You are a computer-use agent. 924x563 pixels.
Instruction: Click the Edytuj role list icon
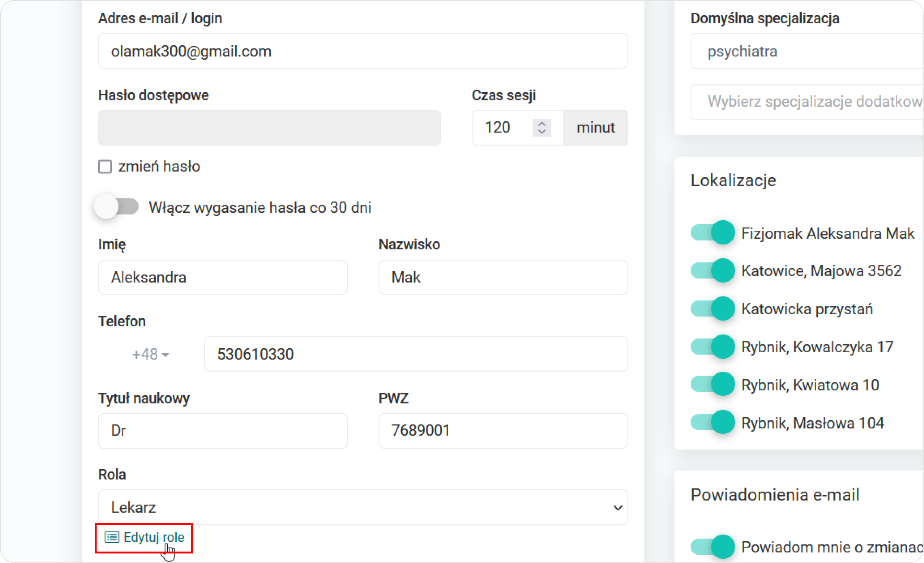[x=112, y=537]
